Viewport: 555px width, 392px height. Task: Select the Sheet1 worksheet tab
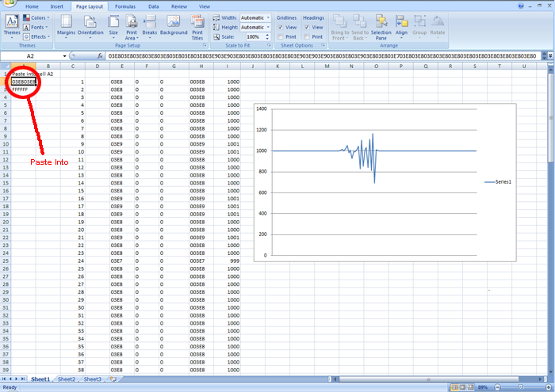coord(40,379)
